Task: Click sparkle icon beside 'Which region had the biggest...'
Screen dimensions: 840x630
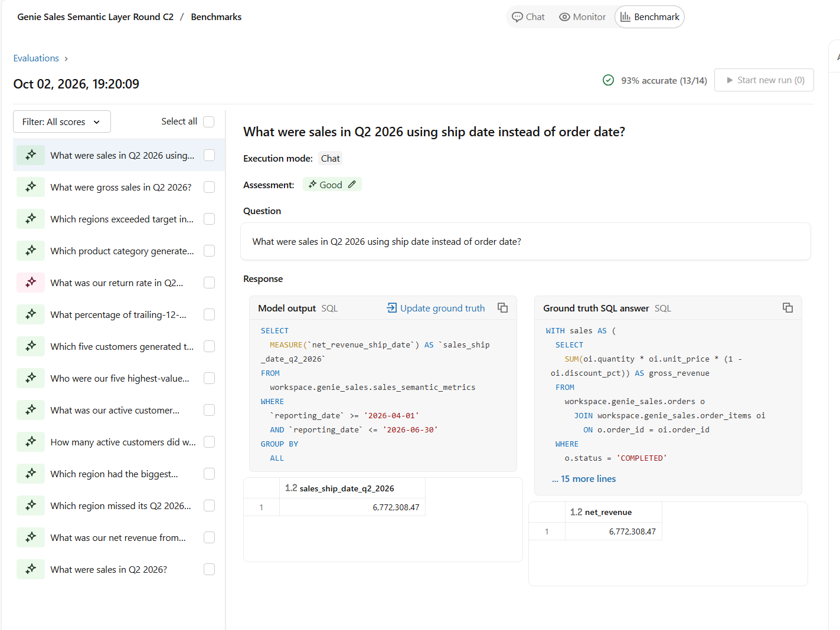Action: point(31,474)
